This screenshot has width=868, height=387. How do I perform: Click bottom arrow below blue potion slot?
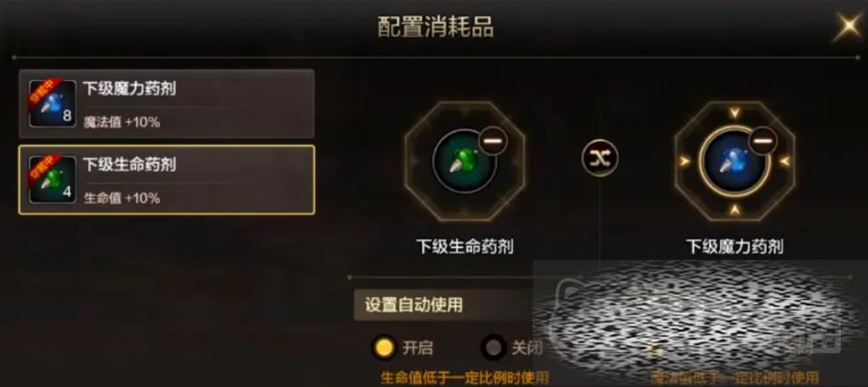(x=735, y=209)
